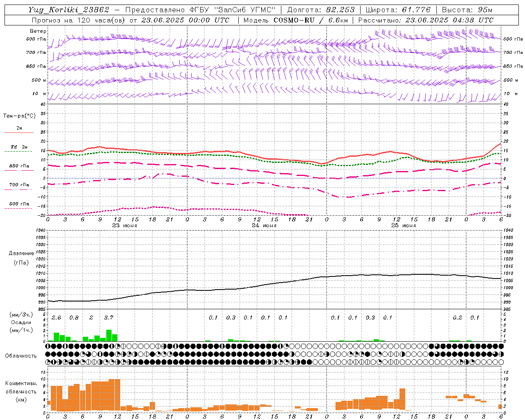Click the tallest orange convective cloud bar near 12h
525x420 pixels.
(x=117, y=395)
